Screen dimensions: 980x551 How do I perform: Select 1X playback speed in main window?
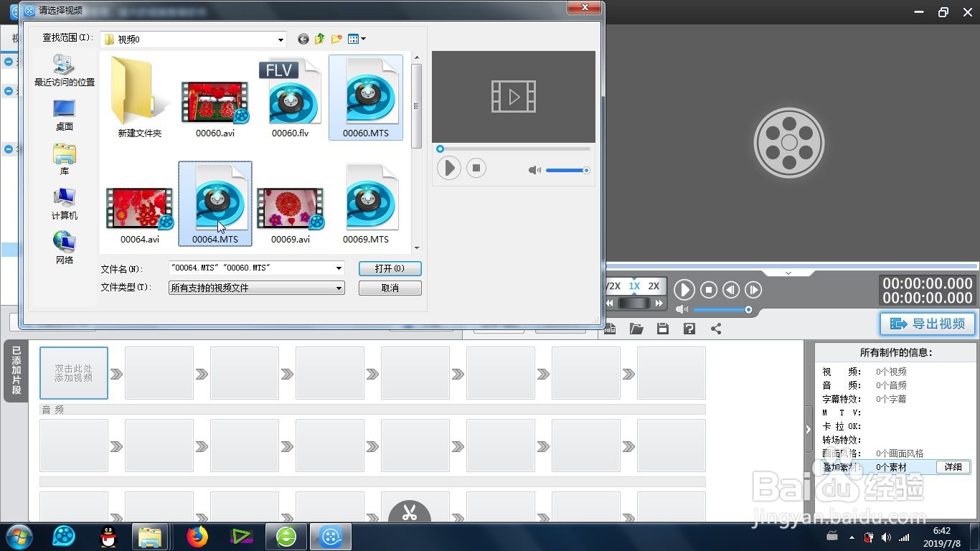coord(634,286)
